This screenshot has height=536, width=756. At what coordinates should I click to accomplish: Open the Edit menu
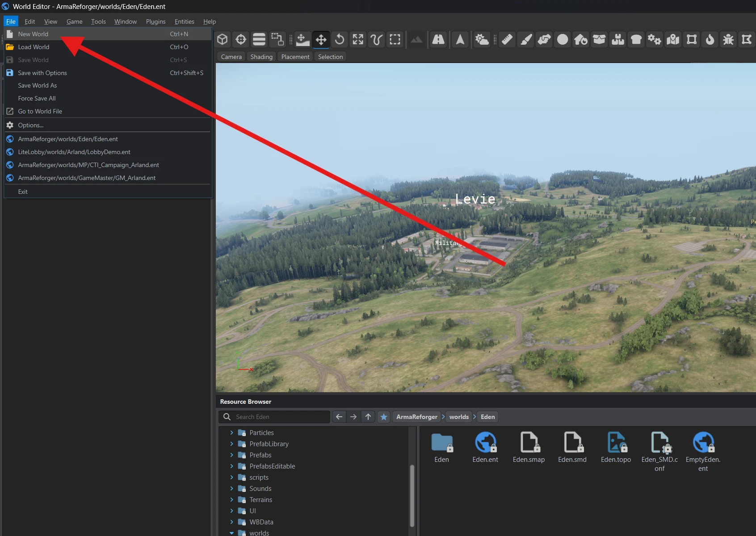pos(30,21)
